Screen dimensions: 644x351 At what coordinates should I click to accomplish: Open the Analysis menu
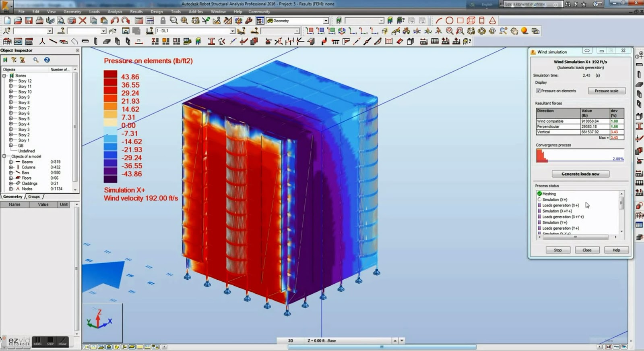115,12
